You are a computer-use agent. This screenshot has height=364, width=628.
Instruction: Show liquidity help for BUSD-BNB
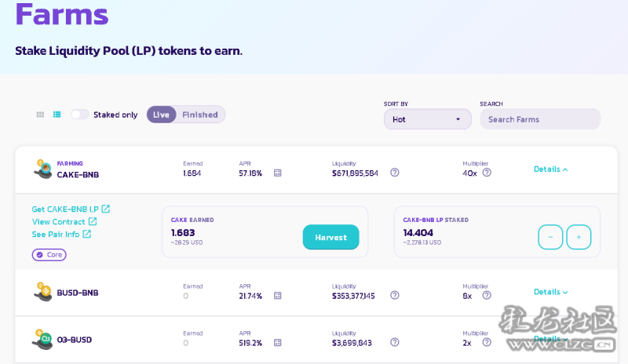point(395,295)
